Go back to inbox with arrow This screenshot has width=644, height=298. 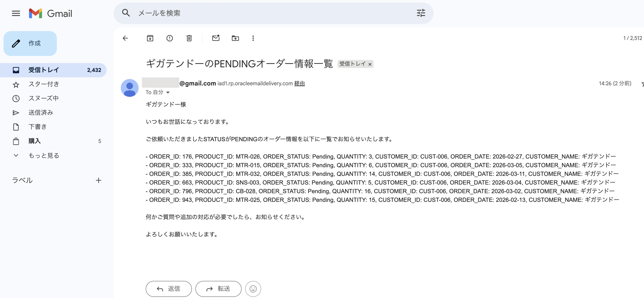125,38
